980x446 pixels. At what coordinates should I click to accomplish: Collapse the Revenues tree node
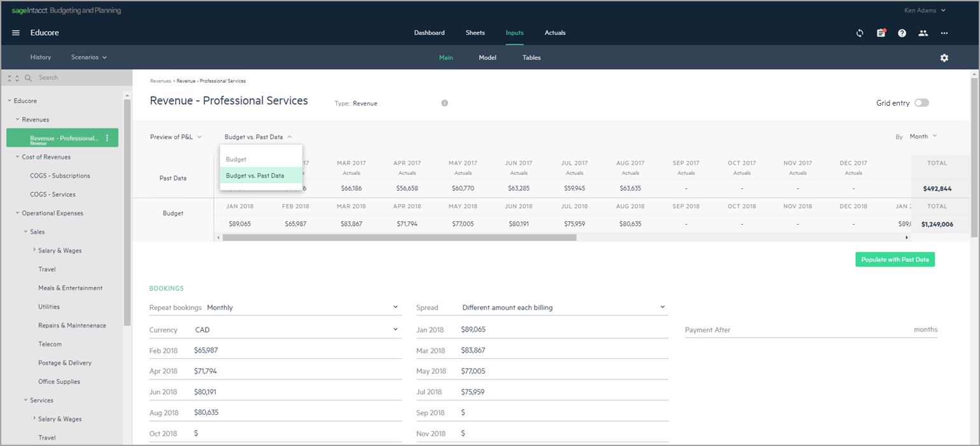tap(17, 120)
